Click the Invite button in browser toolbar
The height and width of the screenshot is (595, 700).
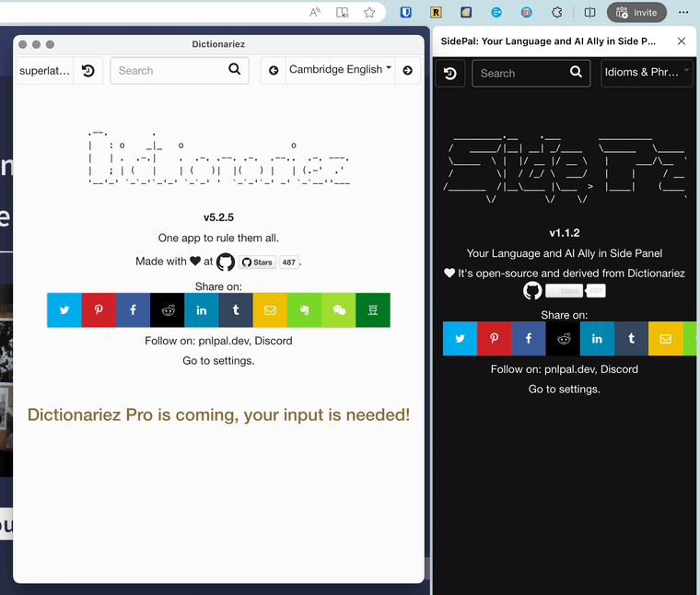click(x=636, y=13)
